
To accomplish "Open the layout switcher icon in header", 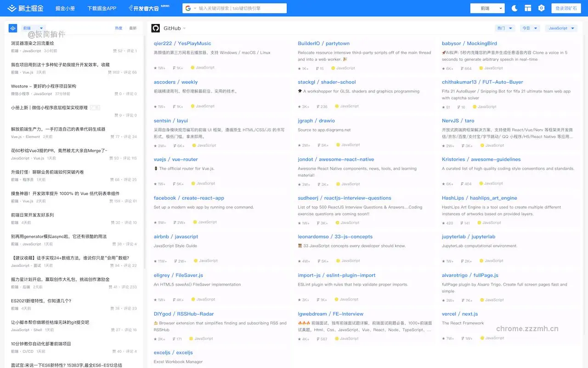I will [x=528, y=8].
